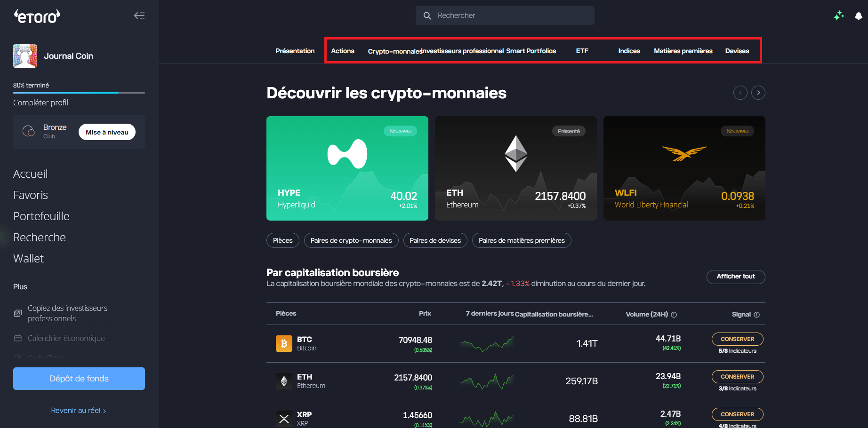This screenshot has height=428, width=868.
Task: Click the next carousel arrow
Action: pyautogui.click(x=758, y=93)
